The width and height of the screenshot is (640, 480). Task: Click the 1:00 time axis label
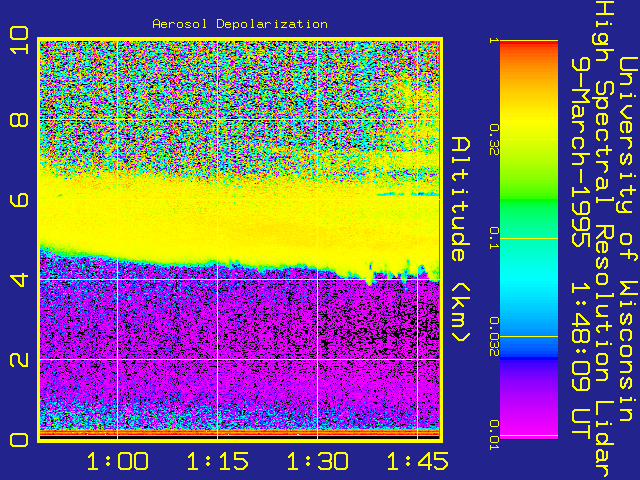[x=118, y=461]
